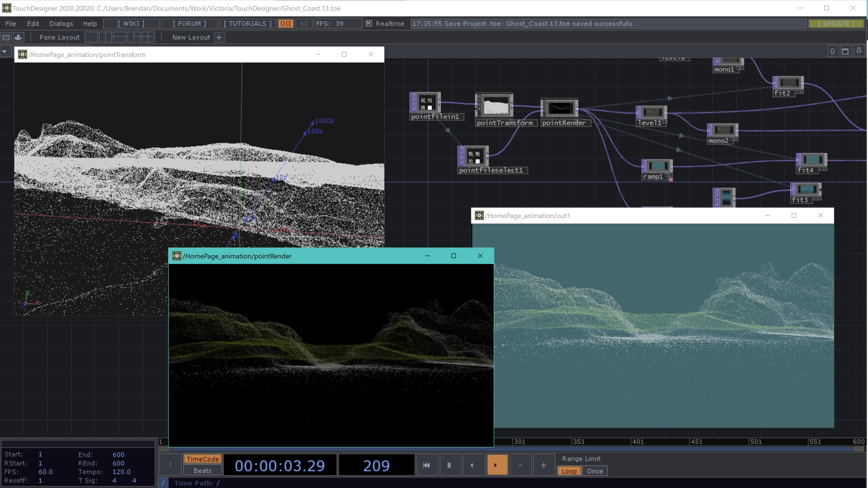Open the Dialogs menu
Image resolution: width=868 pixels, height=488 pixels.
[61, 23]
